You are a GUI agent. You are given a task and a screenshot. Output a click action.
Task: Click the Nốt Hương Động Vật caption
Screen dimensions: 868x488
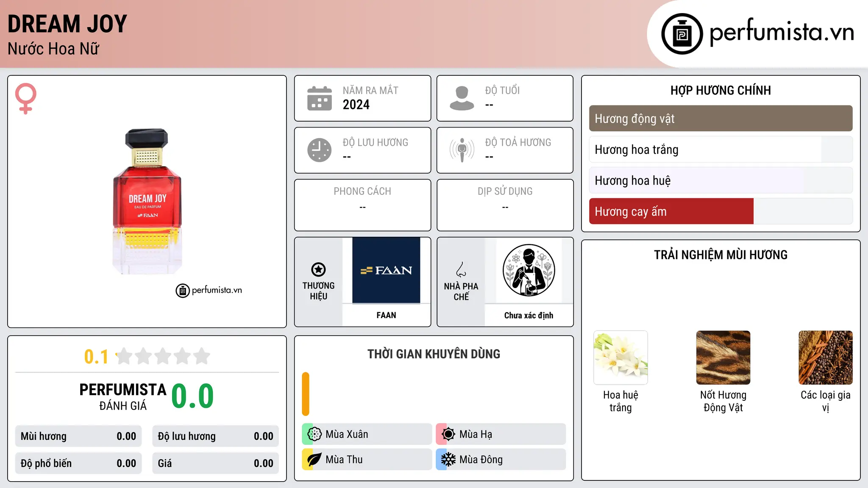tap(723, 401)
